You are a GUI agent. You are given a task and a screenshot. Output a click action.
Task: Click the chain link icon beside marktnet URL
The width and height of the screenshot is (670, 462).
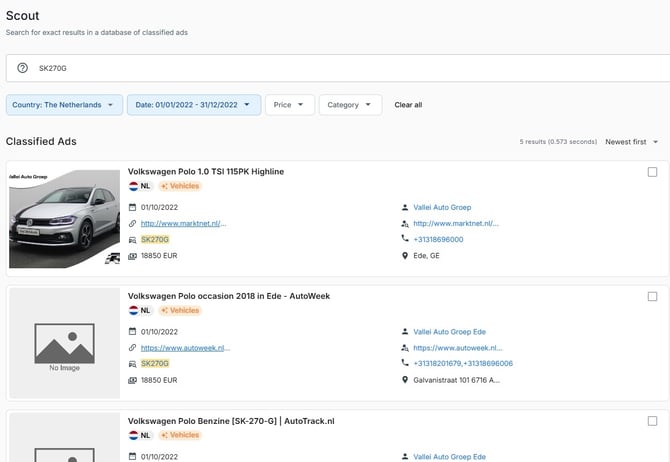132,224
